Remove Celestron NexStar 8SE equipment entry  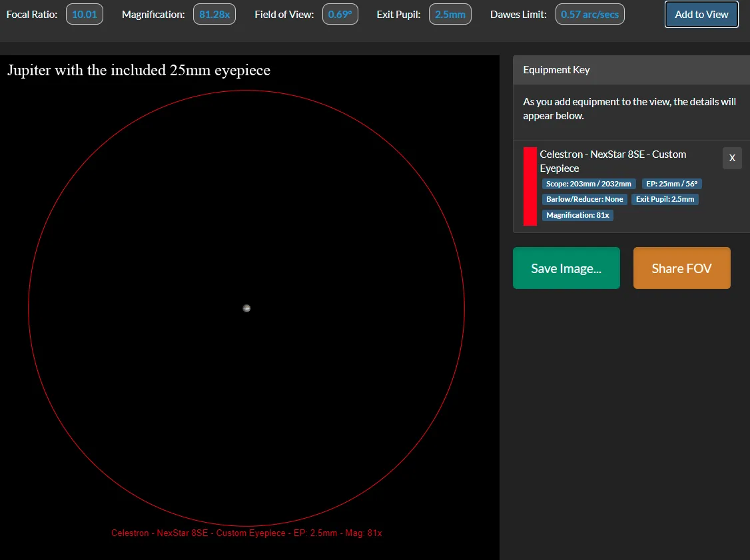(x=732, y=158)
